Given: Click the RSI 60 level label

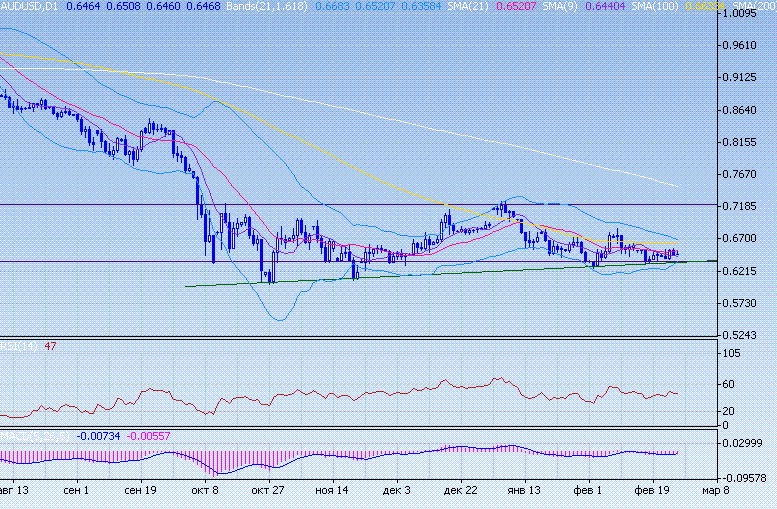Looking at the screenshot, I should (x=729, y=384).
